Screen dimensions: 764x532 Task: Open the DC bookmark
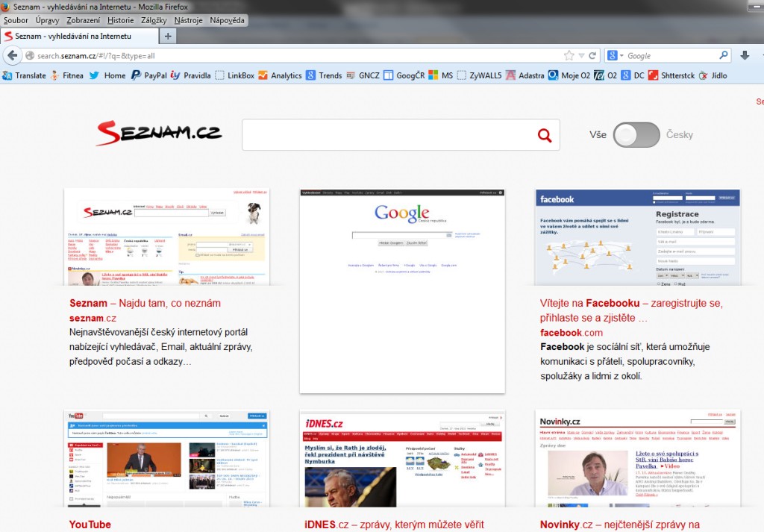(633, 75)
